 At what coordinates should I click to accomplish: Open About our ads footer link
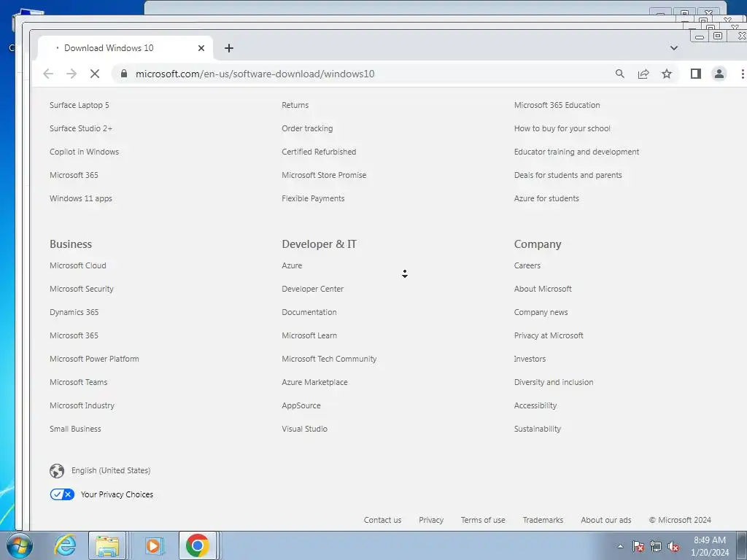[x=606, y=520]
